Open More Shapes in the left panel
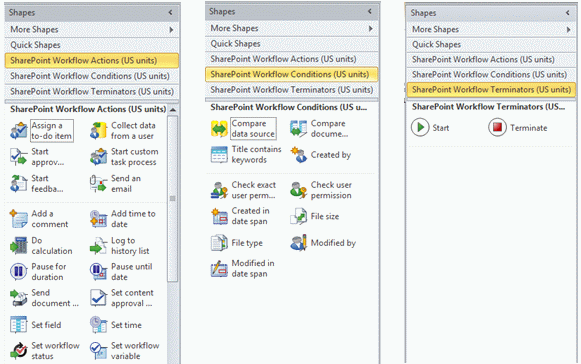This screenshot has height=364, width=581. pyautogui.click(x=92, y=30)
